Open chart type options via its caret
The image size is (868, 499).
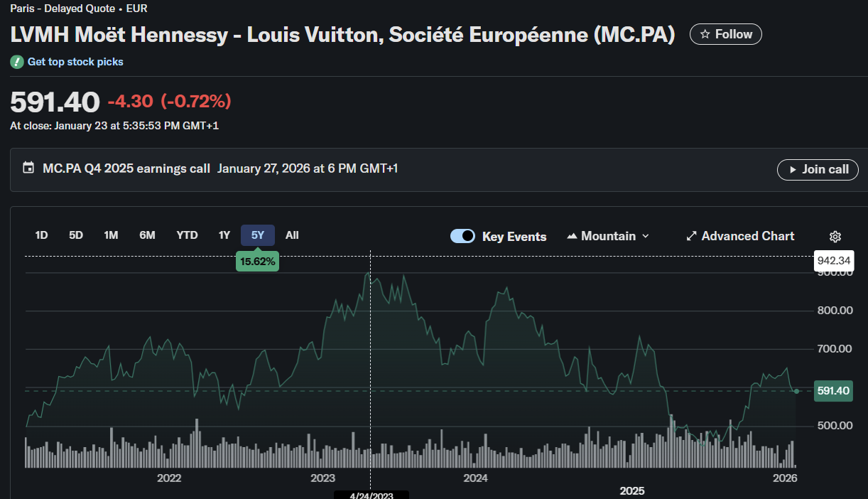coord(645,235)
